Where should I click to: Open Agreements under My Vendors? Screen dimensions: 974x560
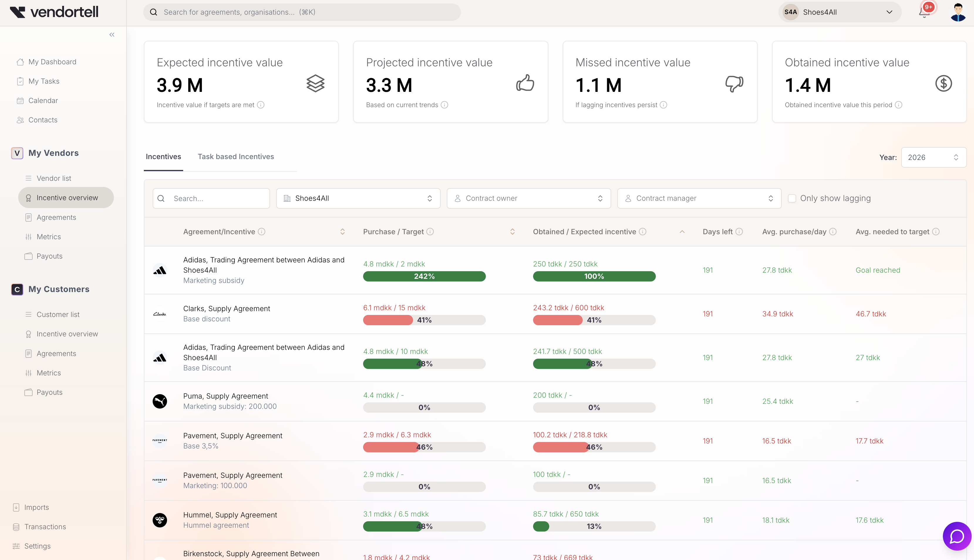coord(56,217)
